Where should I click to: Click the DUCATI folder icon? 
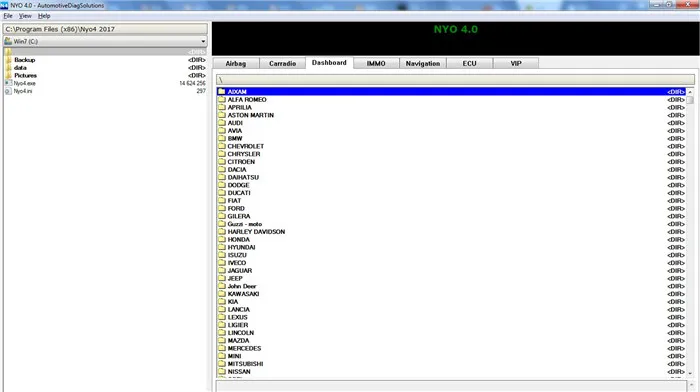(x=222, y=193)
